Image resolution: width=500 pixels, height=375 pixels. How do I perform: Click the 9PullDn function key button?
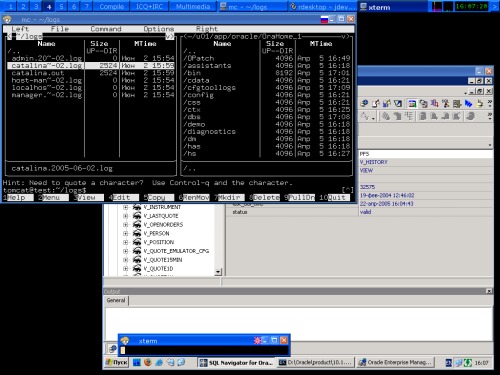click(300, 198)
